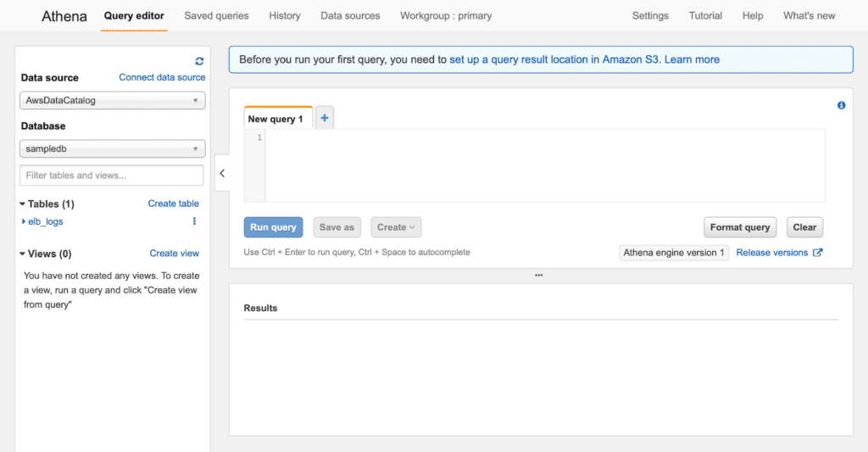The width and height of the screenshot is (868, 452).
Task: Click the Format query button
Action: (x=740, y=227)
